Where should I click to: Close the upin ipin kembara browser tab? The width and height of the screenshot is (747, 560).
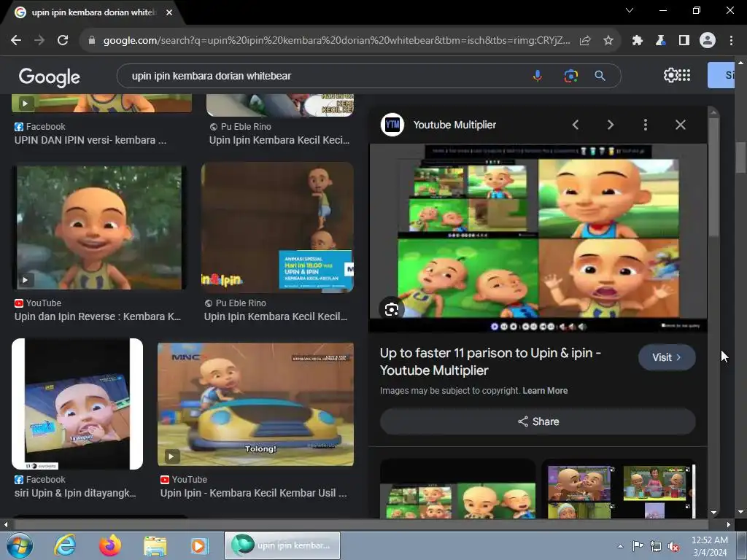point(169,12)
